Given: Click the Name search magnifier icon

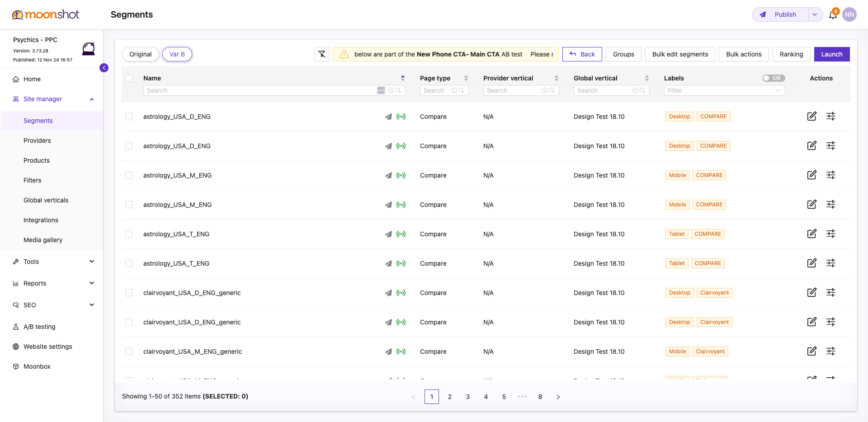Looking at the screenshot, I should [398, 90].
